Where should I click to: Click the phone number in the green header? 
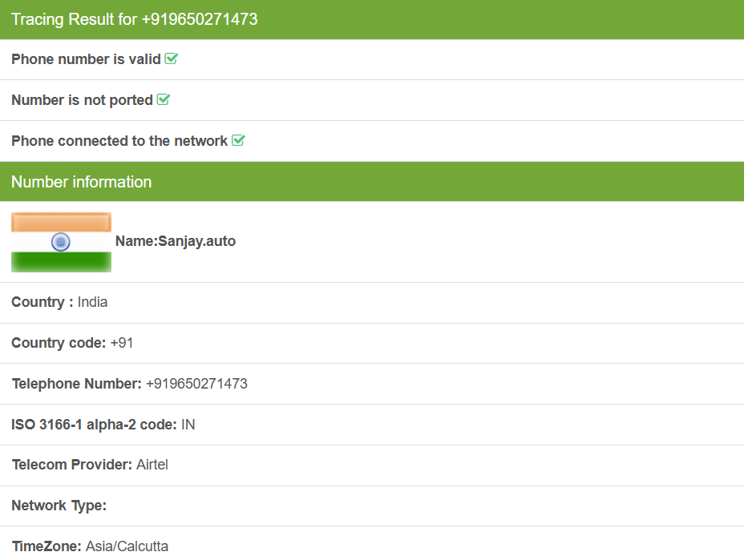point(200,19)
